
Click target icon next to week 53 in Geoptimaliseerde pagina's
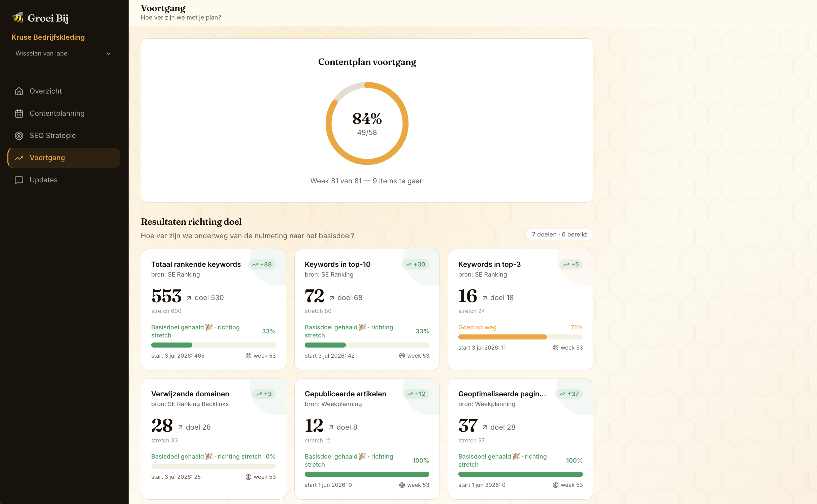pos(556,485)
